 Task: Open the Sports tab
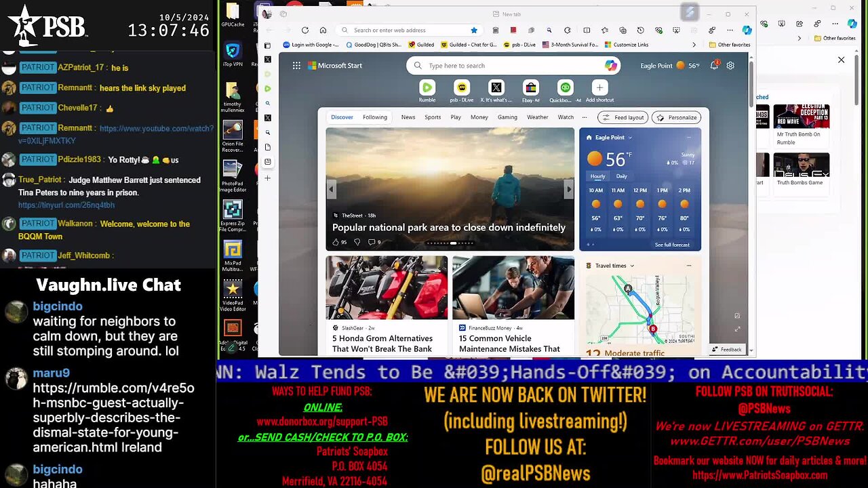click(x=433, y=117)
